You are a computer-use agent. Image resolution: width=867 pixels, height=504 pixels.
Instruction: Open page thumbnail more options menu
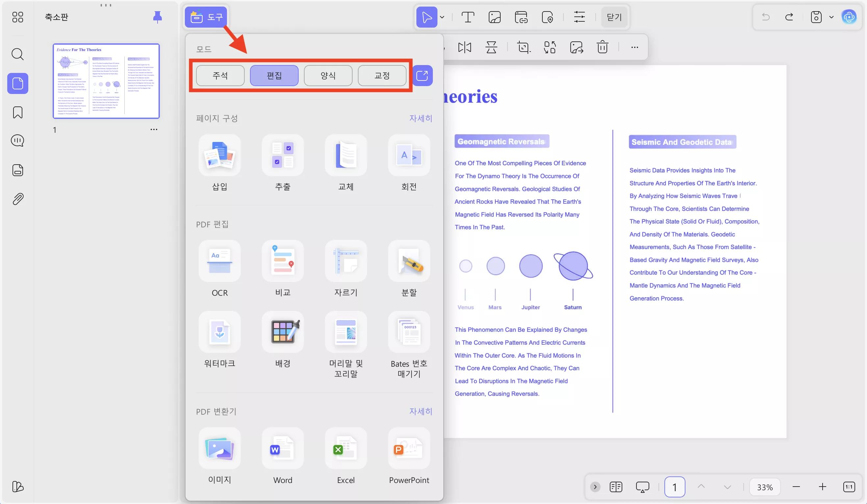[154, 129]
